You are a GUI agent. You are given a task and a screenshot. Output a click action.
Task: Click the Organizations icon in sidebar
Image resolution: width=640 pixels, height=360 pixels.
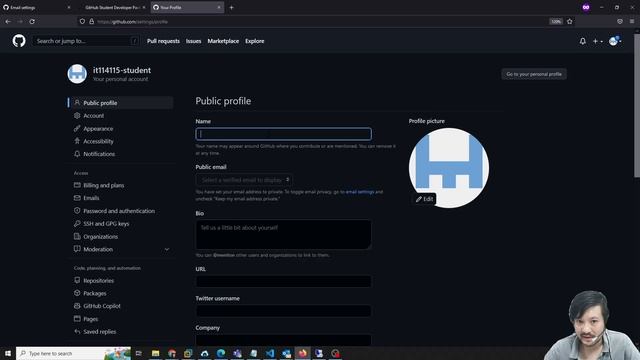(77, 236)
